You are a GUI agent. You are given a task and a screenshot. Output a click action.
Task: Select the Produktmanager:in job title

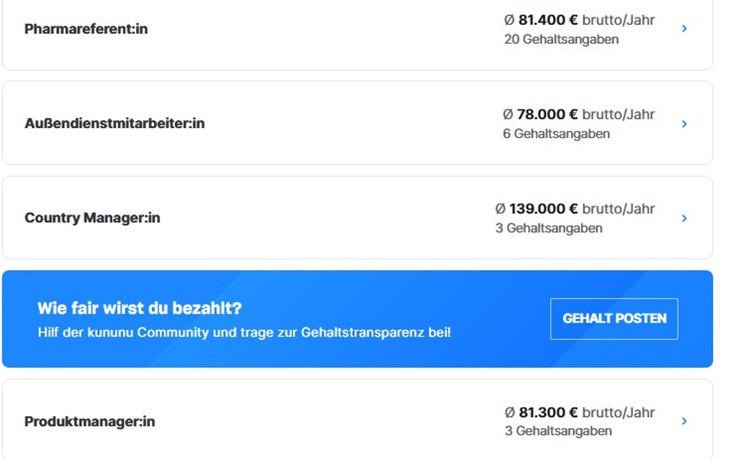point(90,422)
